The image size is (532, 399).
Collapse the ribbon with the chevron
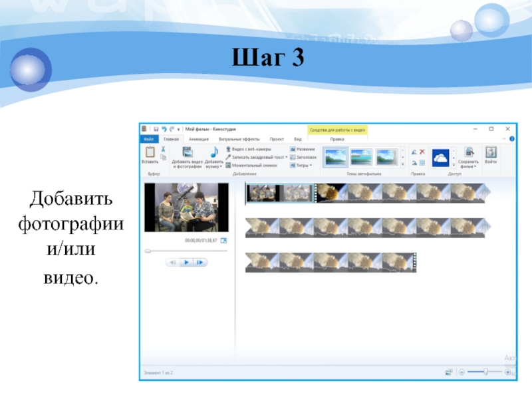click(x=504, y=139)
